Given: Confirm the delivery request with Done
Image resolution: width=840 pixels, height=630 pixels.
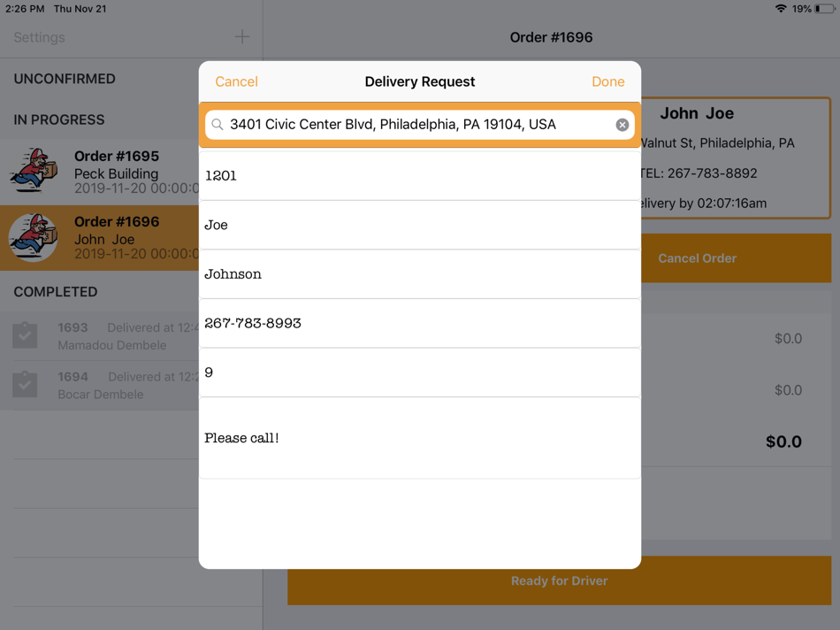Looking at the screenshot, I should pyautogui.click(x=608, y=81).
